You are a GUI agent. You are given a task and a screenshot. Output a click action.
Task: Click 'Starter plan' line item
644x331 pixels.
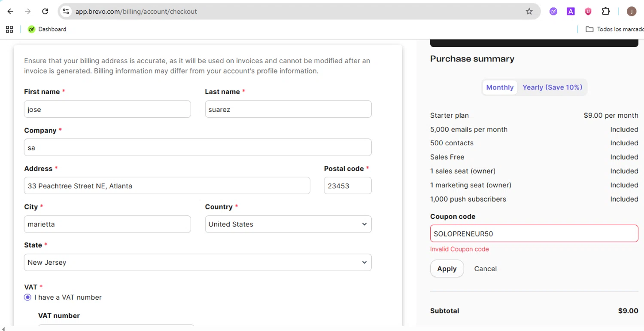tap(450, 116)
